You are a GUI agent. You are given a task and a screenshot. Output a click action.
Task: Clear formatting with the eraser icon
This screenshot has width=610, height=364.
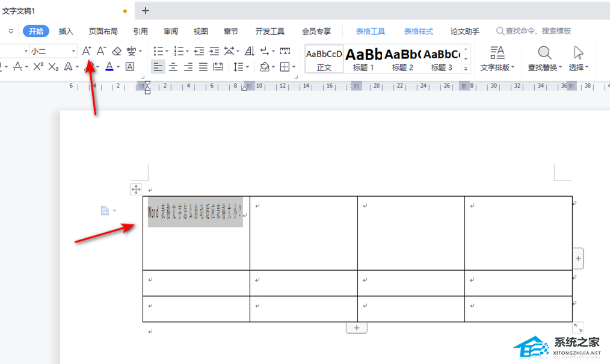pos(117,51)
